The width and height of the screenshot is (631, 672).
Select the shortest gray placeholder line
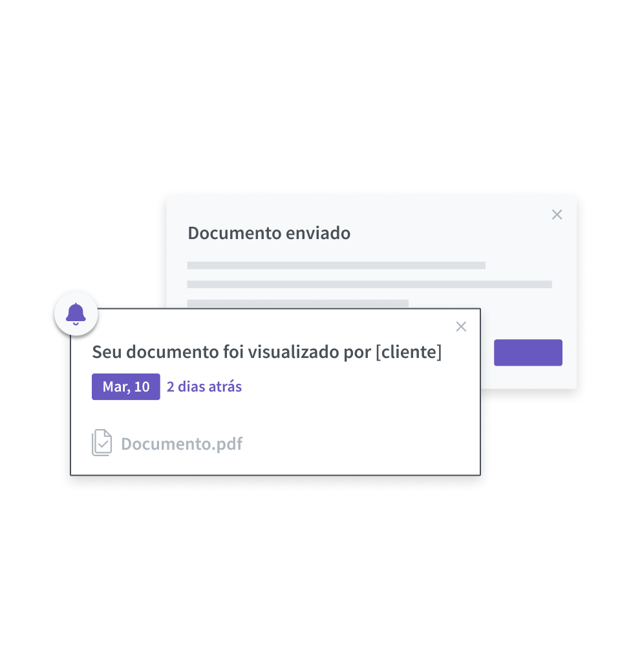tap(298, 304)
